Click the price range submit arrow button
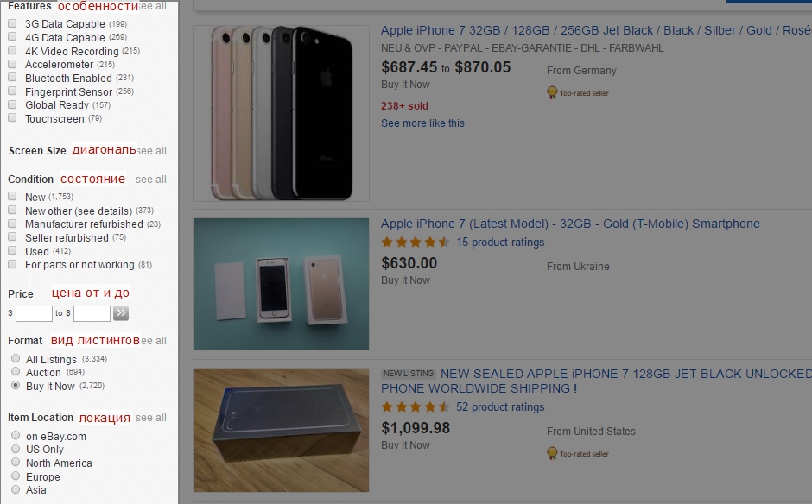The image size is (812, 504). pyautogui.click(x=121, y=313)
